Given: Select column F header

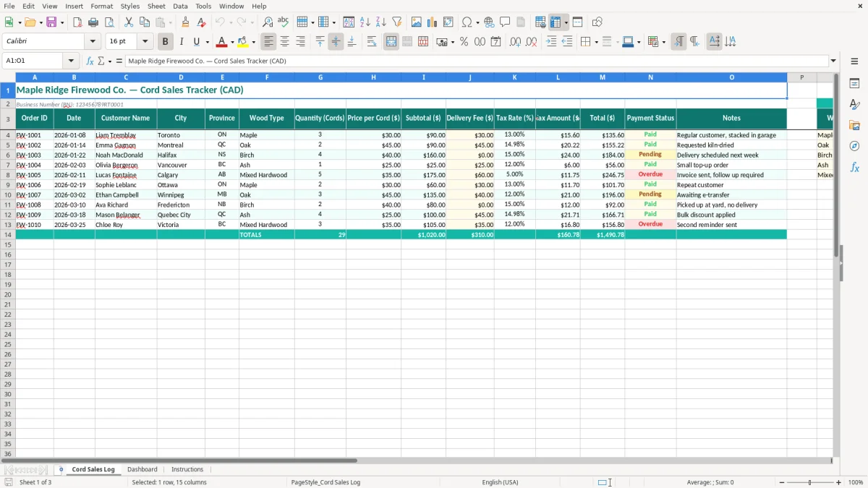Looking at the screenshot, I should 267,77.
